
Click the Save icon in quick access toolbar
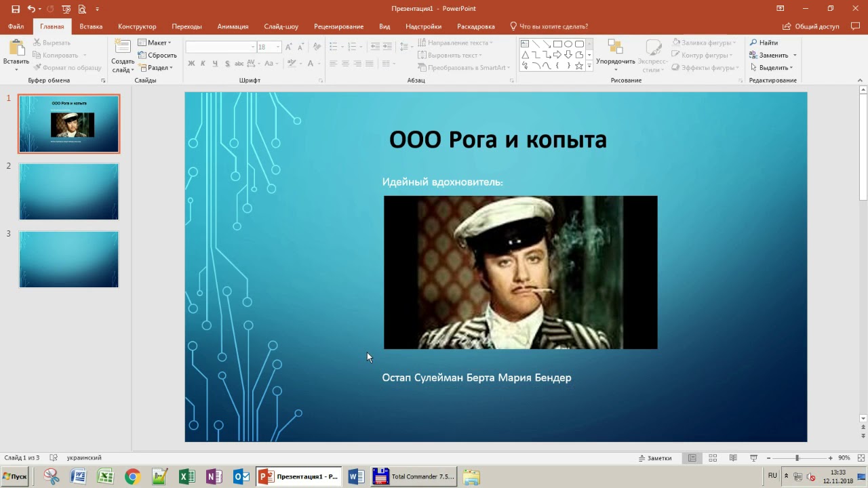point(16,9)
